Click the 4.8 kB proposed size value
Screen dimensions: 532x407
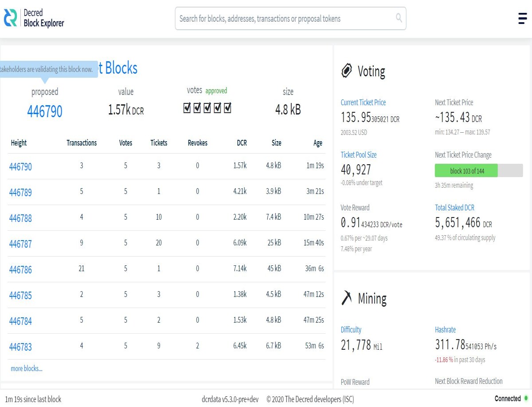(x=288, y=110)
